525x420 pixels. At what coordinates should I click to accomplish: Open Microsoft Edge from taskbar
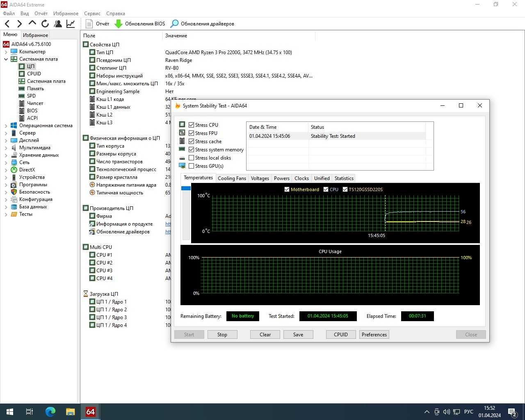pyautogui.click(x=50, y=412)
